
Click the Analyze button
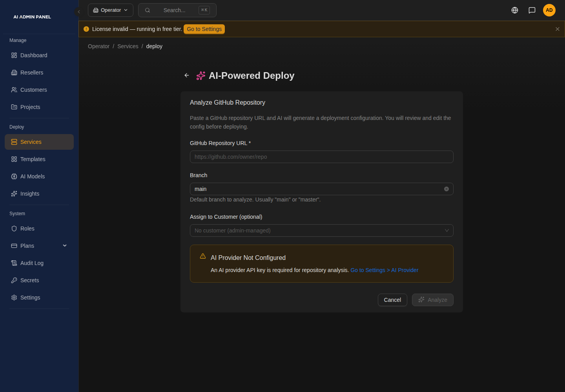point(433,300)
